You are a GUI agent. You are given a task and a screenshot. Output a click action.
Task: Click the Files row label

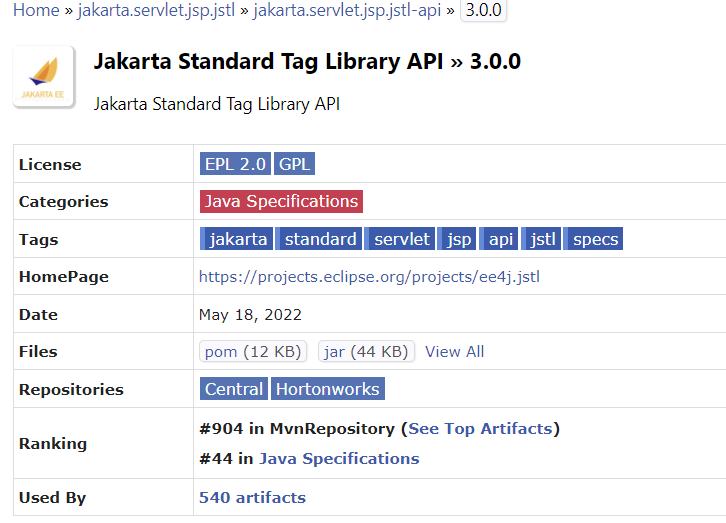tap(38, 352)
